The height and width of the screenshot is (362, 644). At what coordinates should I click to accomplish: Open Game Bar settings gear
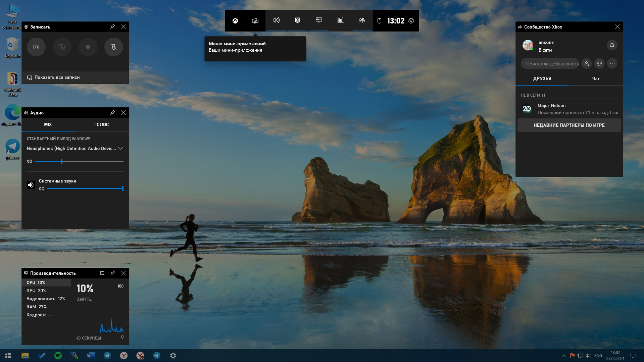pos(411,21)
